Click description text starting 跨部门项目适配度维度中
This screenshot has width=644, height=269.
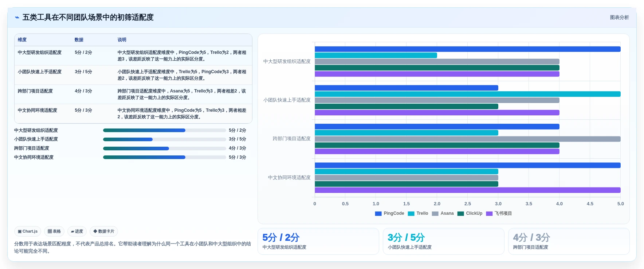[x=182, y=94]
